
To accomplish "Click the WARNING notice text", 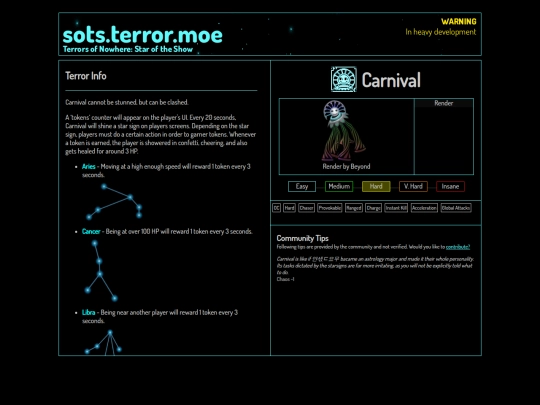I will (x=459, y=21).
